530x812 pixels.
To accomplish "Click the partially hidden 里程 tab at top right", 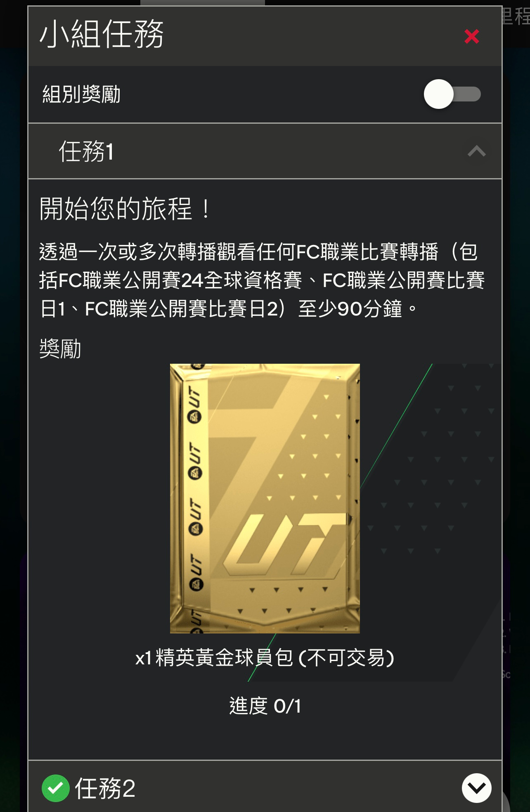I will tap(516, 16).
